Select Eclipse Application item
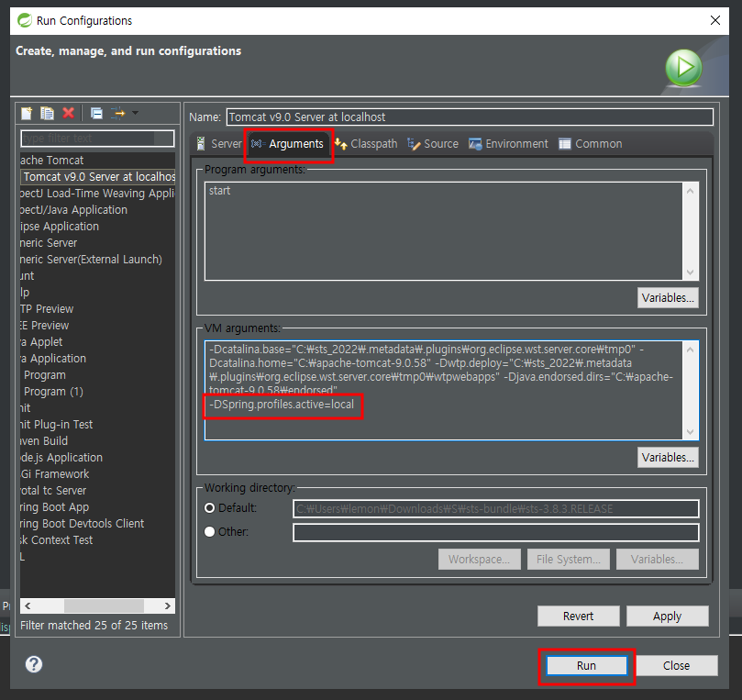742x700 pixels. click(60, 227)
